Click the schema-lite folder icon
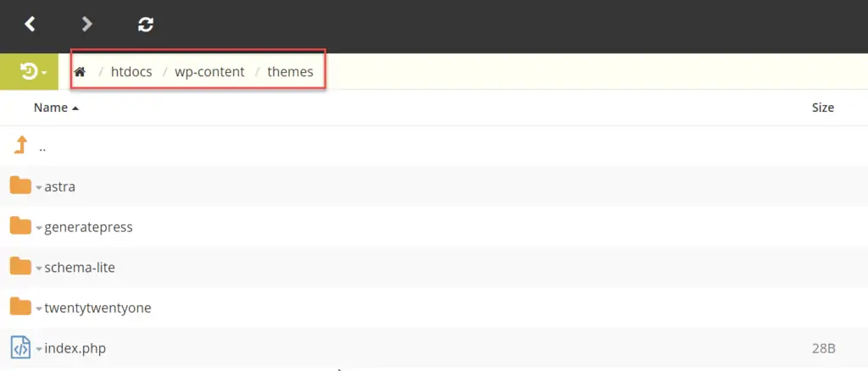The width and height of the screenshot is (868, 371). click(21, 267)
